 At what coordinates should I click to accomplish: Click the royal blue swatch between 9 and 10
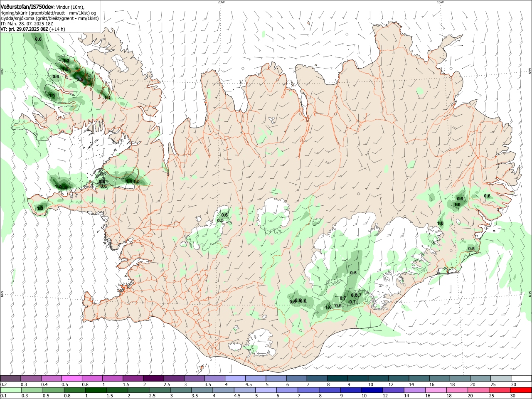pos(350,390)
